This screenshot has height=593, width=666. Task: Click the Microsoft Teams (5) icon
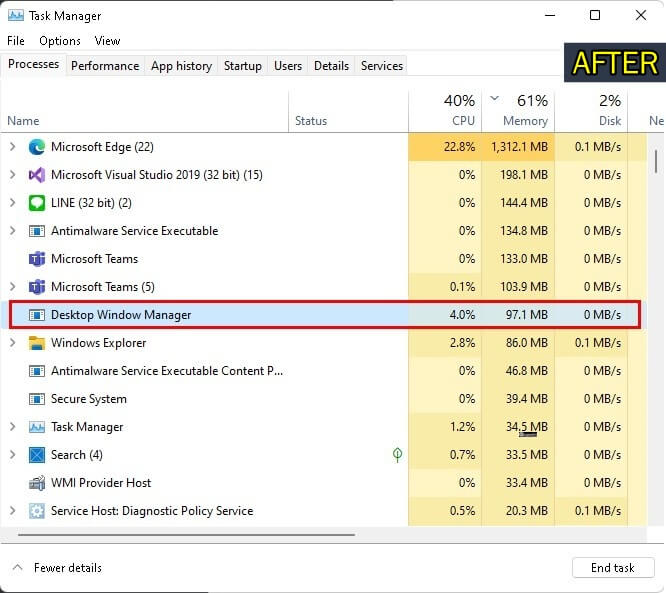[x=37, y=287]
